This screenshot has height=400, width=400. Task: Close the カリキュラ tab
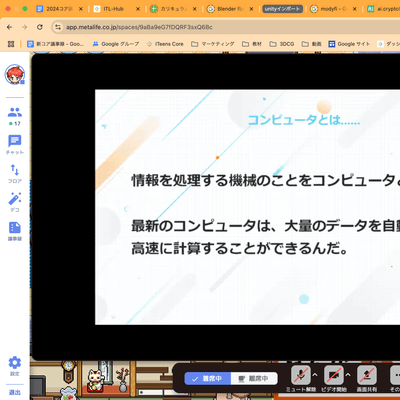(x=195, y=9)
